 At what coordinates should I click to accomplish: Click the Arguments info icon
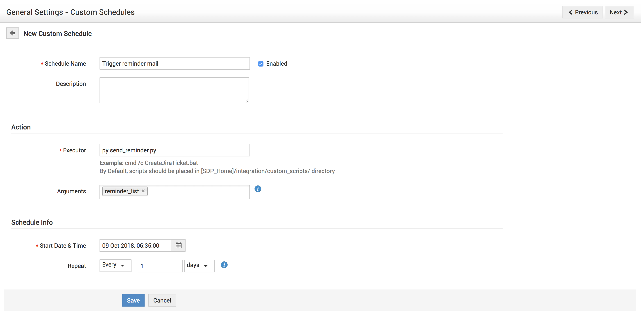pyautogui.click(x=258, y=189)
